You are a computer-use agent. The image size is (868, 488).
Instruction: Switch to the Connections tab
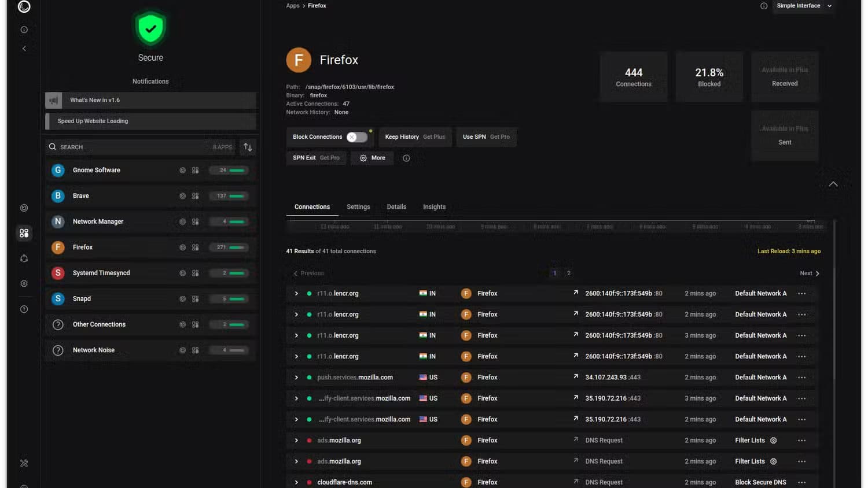click(312, 207)
